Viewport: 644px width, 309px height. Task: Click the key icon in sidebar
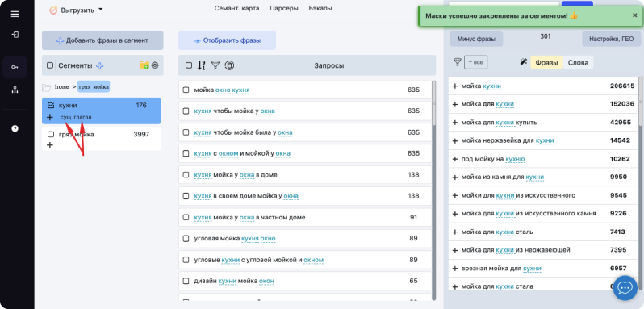click(15, 67)
